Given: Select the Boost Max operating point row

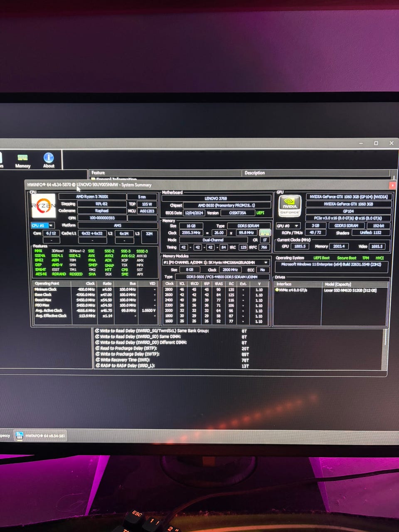Looking at the screenshot, I should click(x=95, y=300).
